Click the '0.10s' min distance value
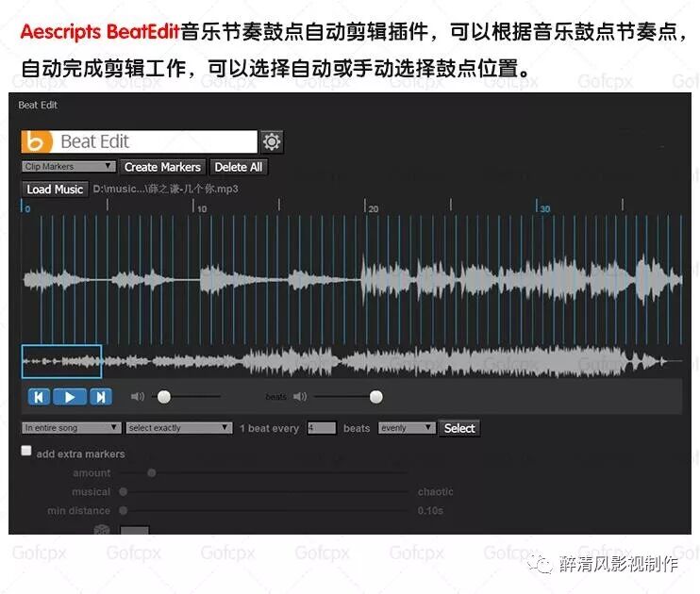The image size is (700, 594). point(431,510)
